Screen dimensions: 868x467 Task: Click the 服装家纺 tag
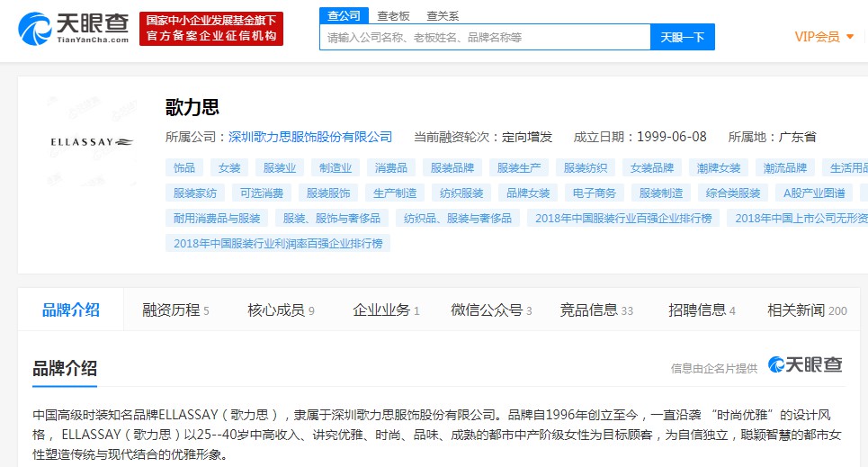pyautogui.click(x=195, y=193)
